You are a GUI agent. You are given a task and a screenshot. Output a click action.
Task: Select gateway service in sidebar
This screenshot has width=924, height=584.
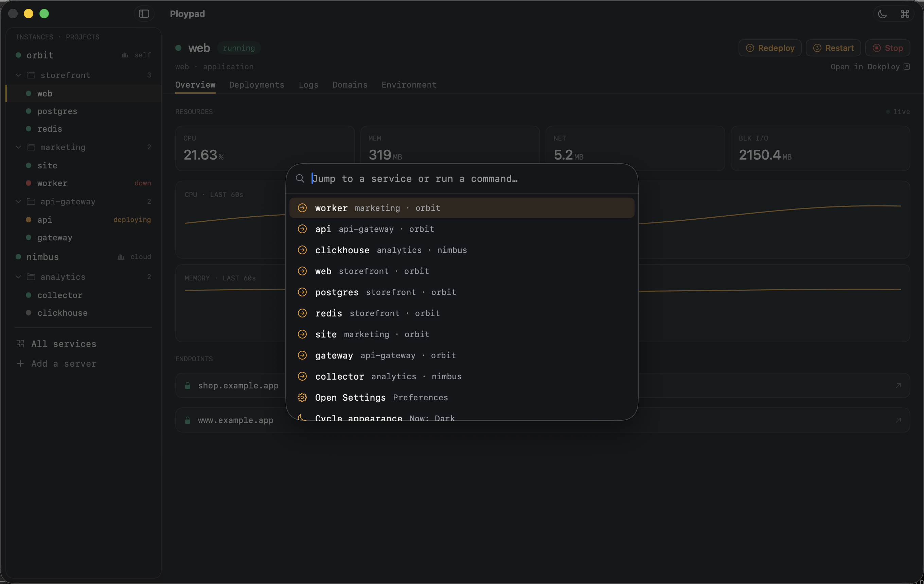pos(83,238)
